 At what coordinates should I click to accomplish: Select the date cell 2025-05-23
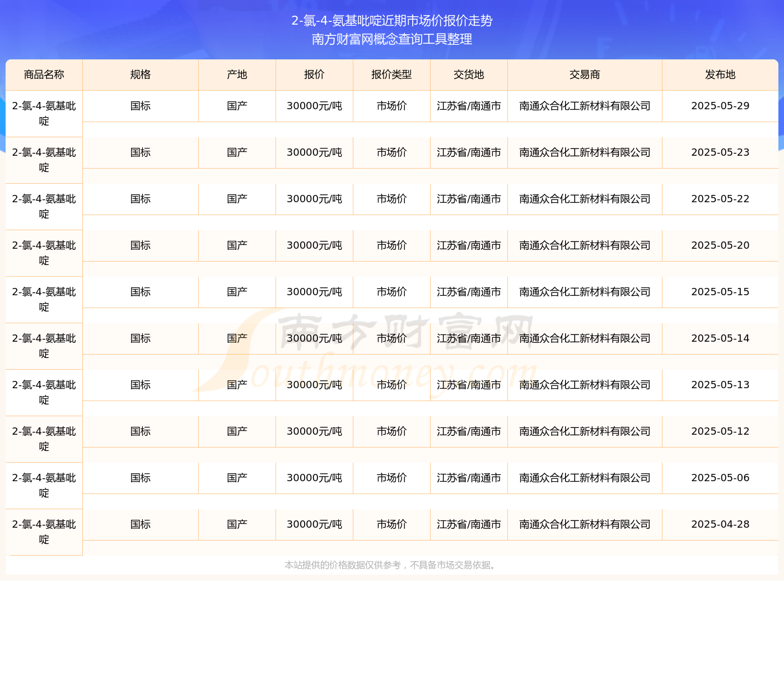(x=720, y=152)
